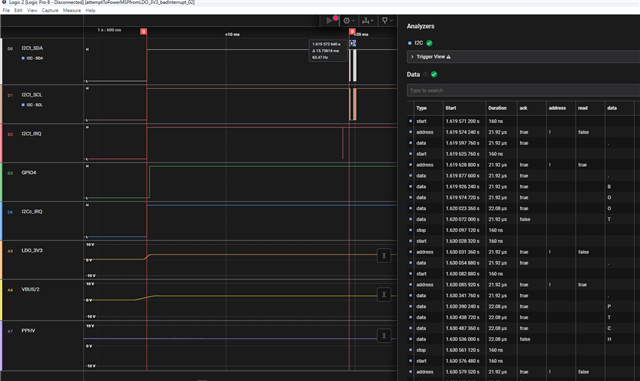Click the second red timing marker flag
This screenshot has width=640, height=381.
(352, 31)
